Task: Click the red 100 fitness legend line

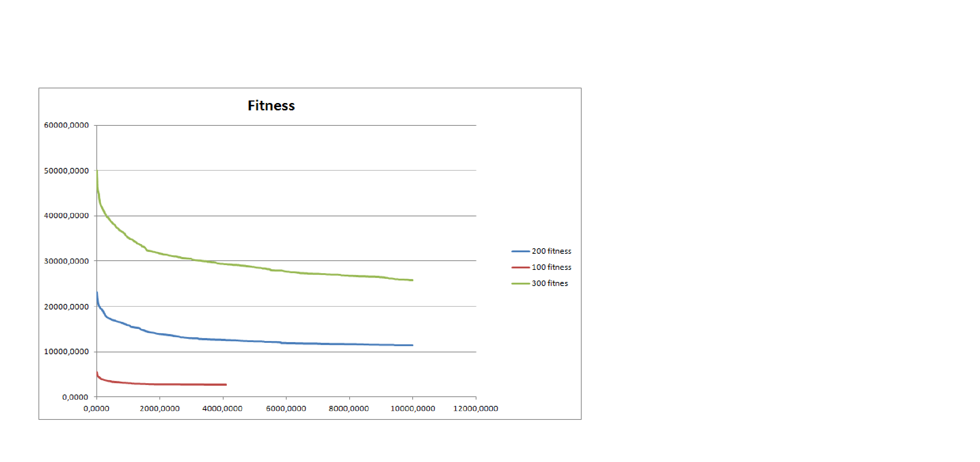Action: coord(520,268)
